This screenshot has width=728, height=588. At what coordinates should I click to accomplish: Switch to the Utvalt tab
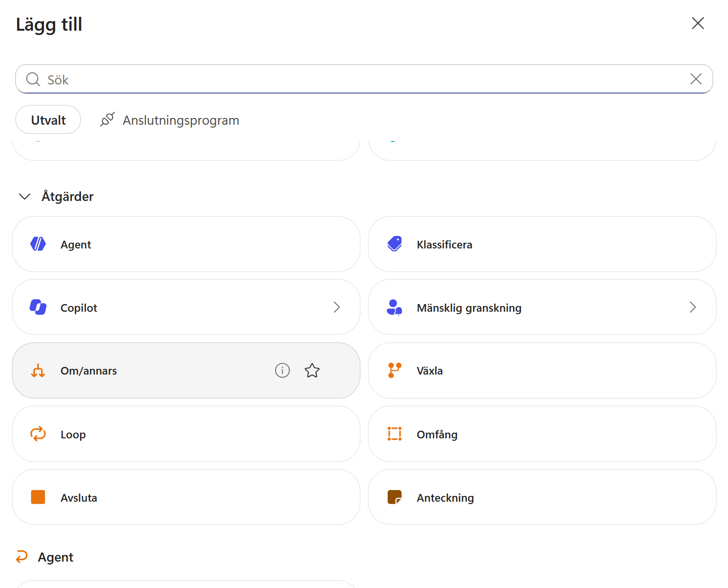coord(48,119)
